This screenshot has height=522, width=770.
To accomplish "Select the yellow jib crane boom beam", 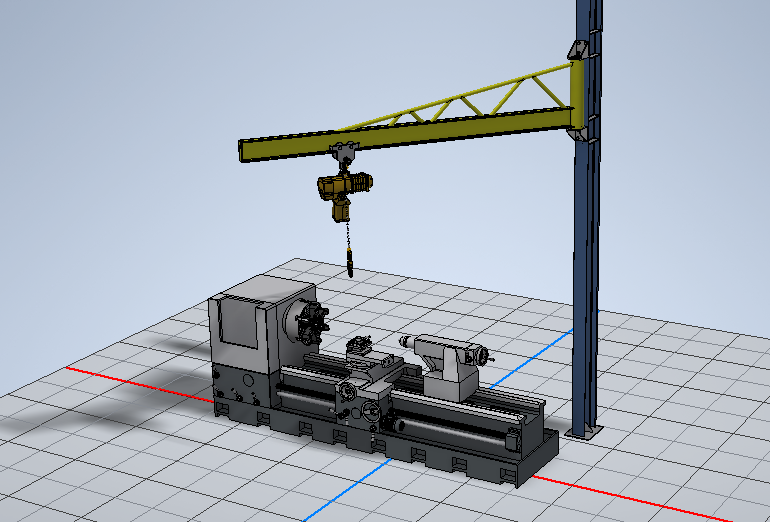I will pyautogui.click(x=406, y=134).
